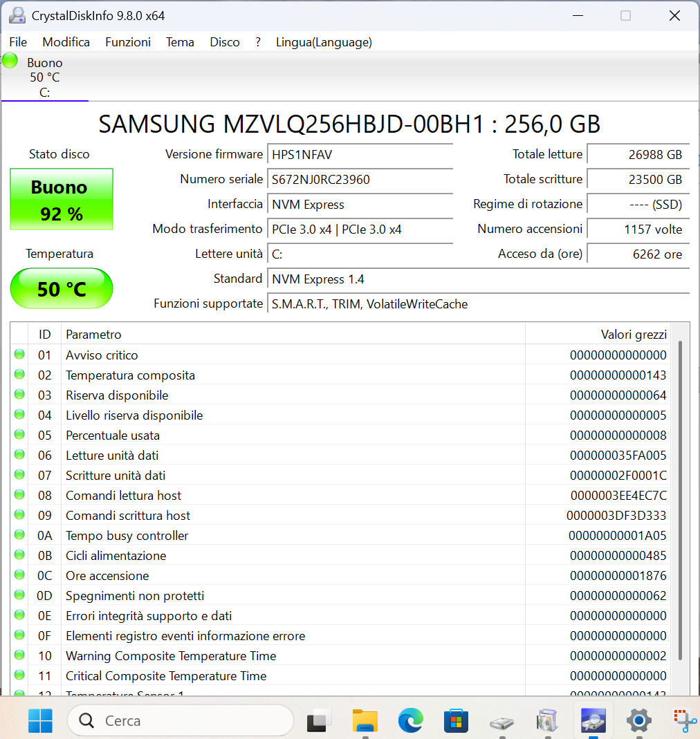Click the CrystalDiskInfo title bar app icon
The height and width of the screenshot is (739, 700).
pos(17,15)
